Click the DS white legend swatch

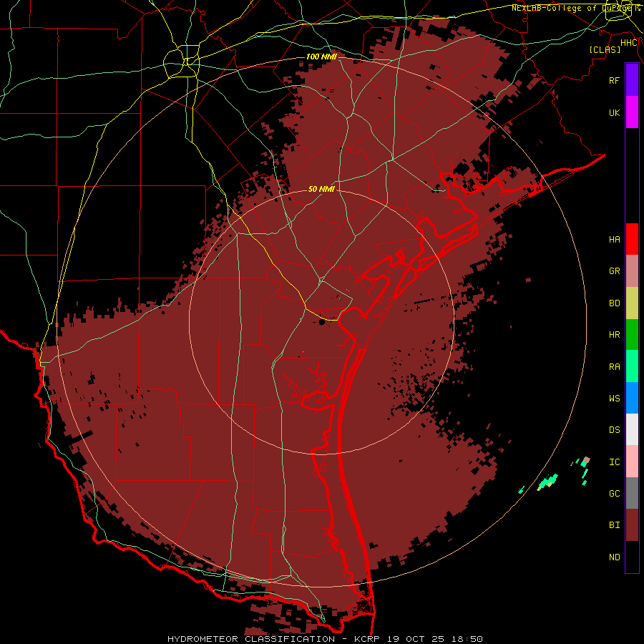632,429
